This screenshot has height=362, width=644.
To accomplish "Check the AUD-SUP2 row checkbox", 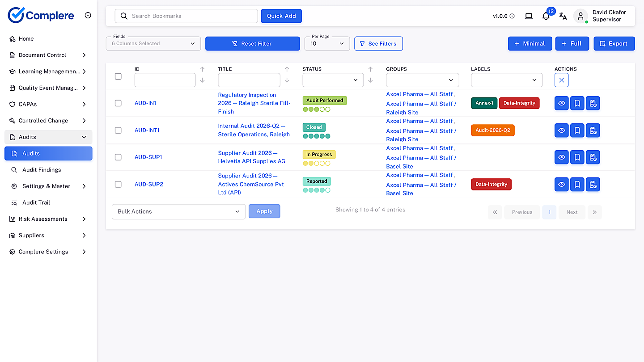I will tap(118, 184).
